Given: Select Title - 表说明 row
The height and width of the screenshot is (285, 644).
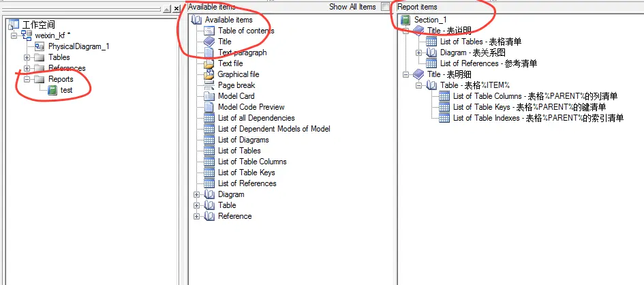Looking at the screenshot, I should tap(449, 31).
